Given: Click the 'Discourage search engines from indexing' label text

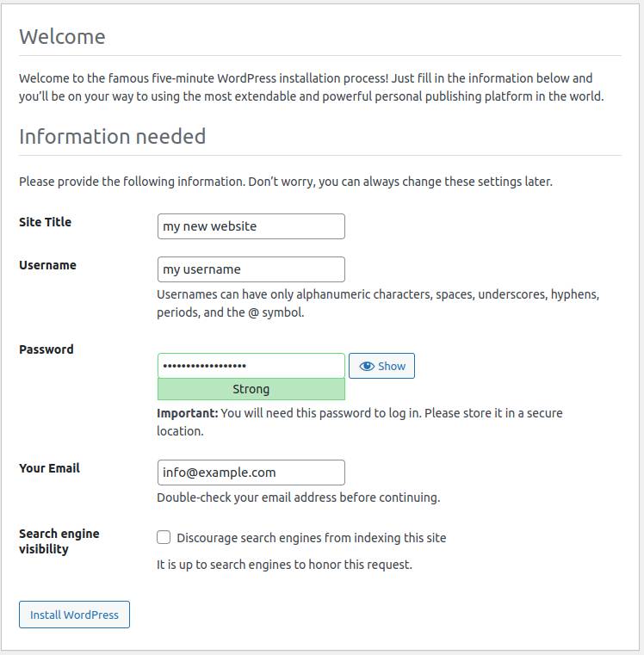Looking at the screenshot, I should coord(312,538).
